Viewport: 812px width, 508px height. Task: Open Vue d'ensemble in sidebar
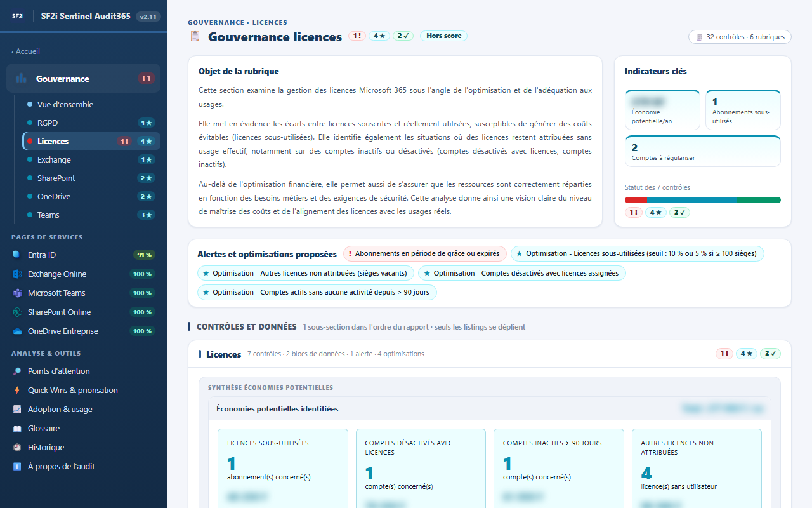(91, 104)
